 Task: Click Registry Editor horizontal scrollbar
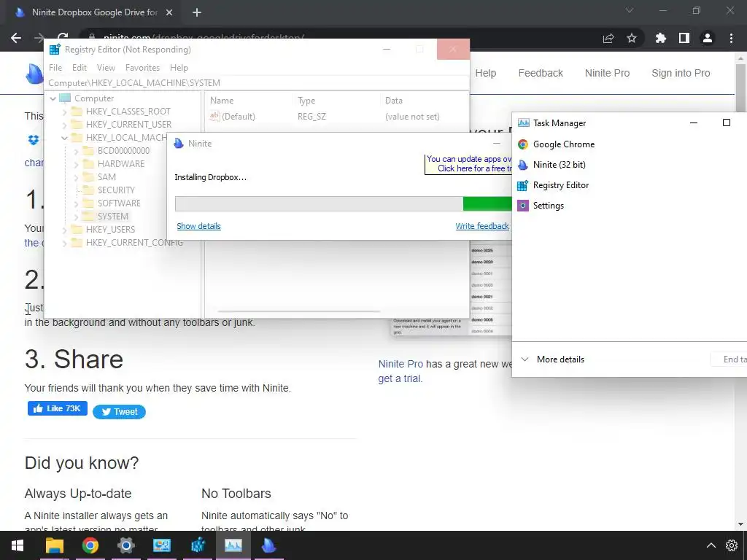pyautogui.click(x=298, y=311)
